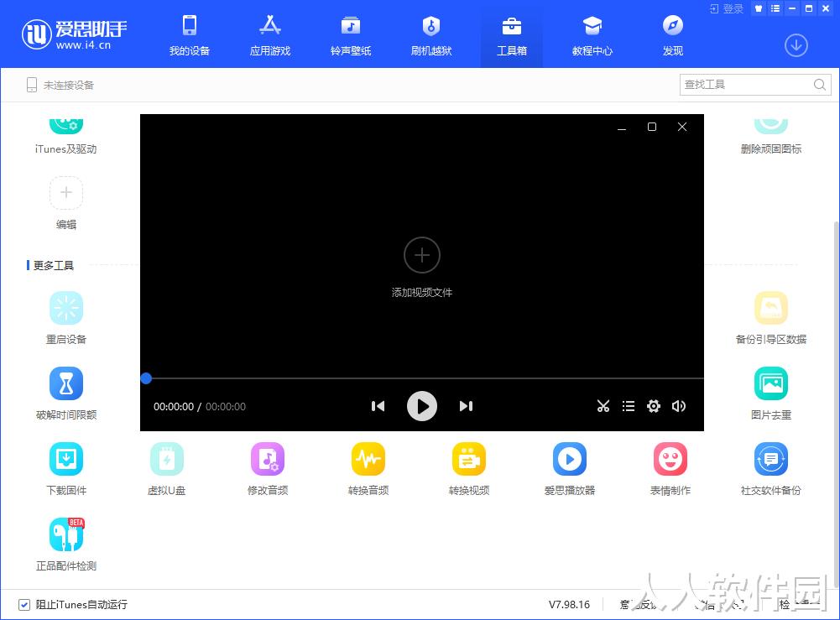Viewport: 840px width, 620px height.
Task: Click the search magnifier in 查找工具
Action: click(820, 85)
